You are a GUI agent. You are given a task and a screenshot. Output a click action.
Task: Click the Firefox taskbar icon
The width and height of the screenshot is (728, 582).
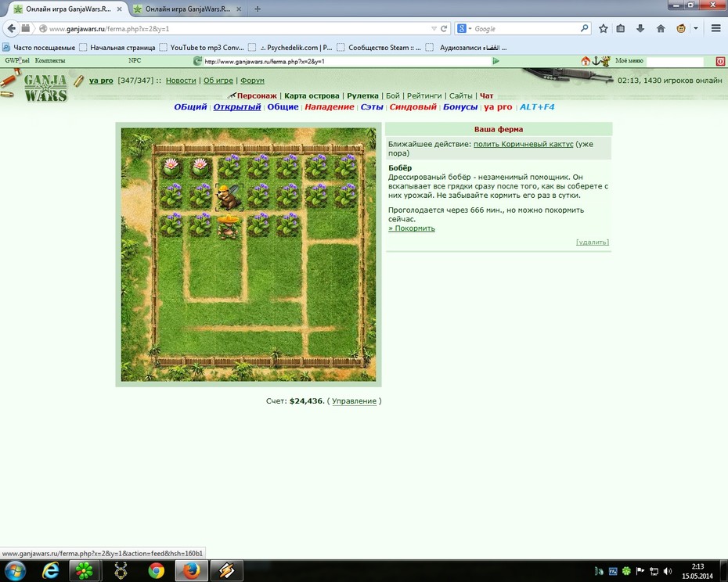click(191, 570)
